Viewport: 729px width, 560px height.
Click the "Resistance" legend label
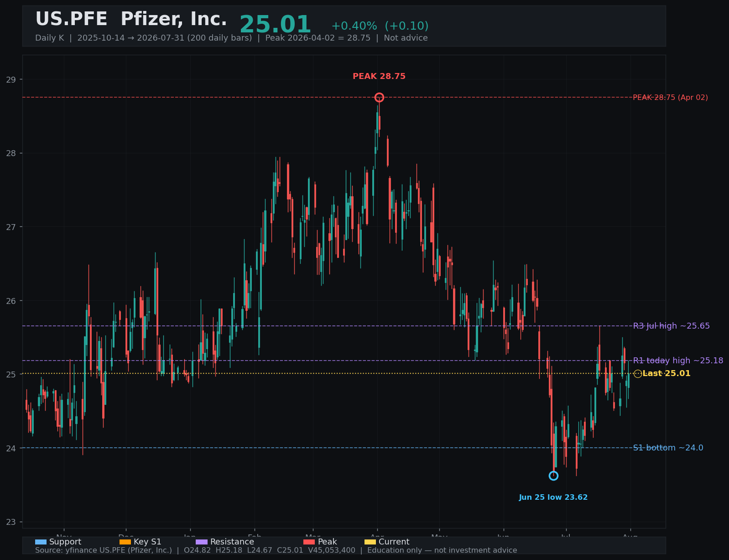pos(232,542)
